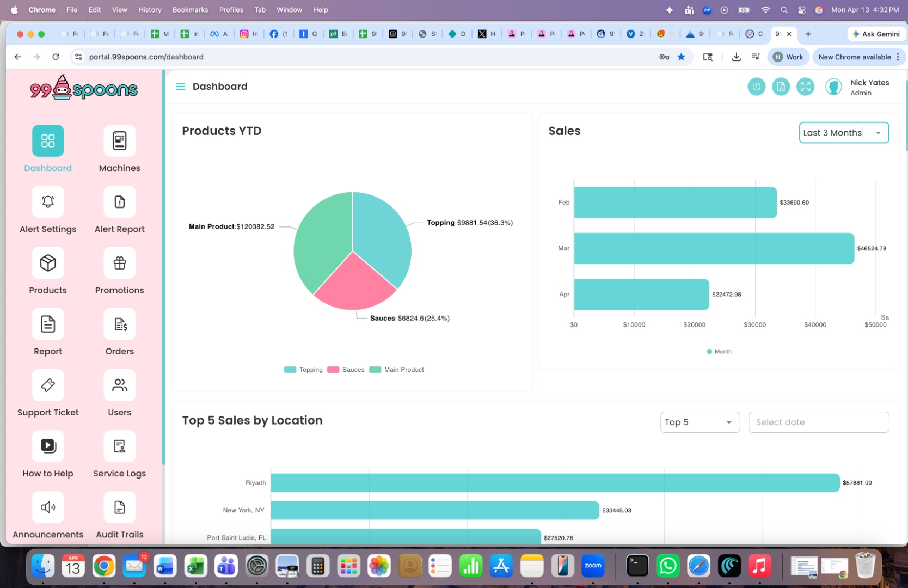Open Promotions via the gift icon
The height and width of the screenshot is (588, 908).
coord(119,263)
